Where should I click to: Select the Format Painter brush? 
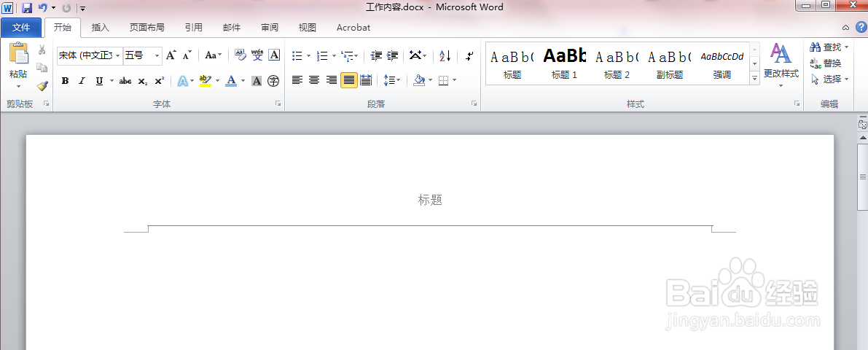click(x=42, y=85)
